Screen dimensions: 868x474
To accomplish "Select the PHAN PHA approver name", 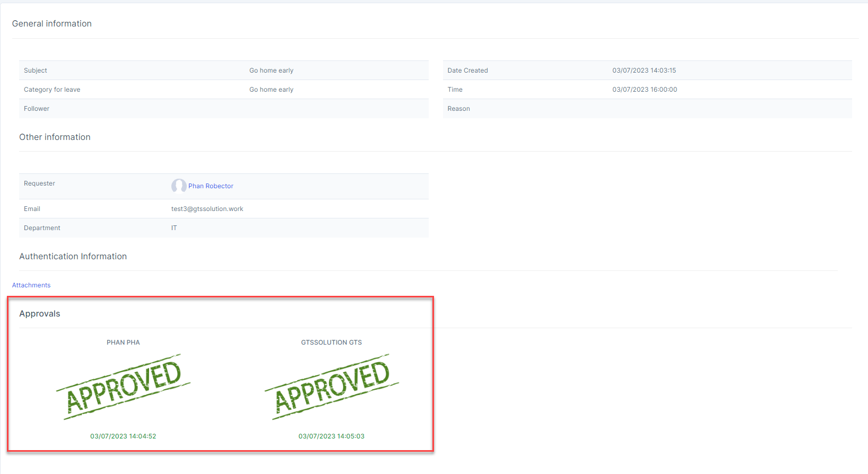I will (x=123, y=343).
